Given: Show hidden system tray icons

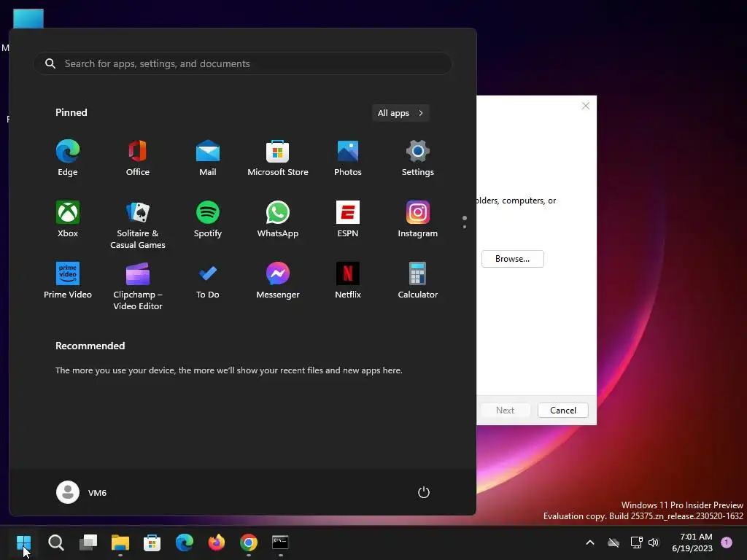Looking at the screenshot, I should click(589, 542).
